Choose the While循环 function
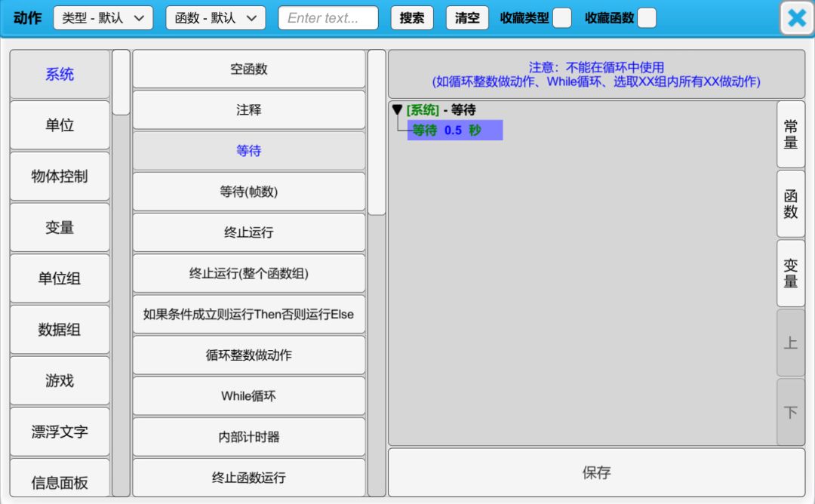815x504 pixels. coord(249,396)
